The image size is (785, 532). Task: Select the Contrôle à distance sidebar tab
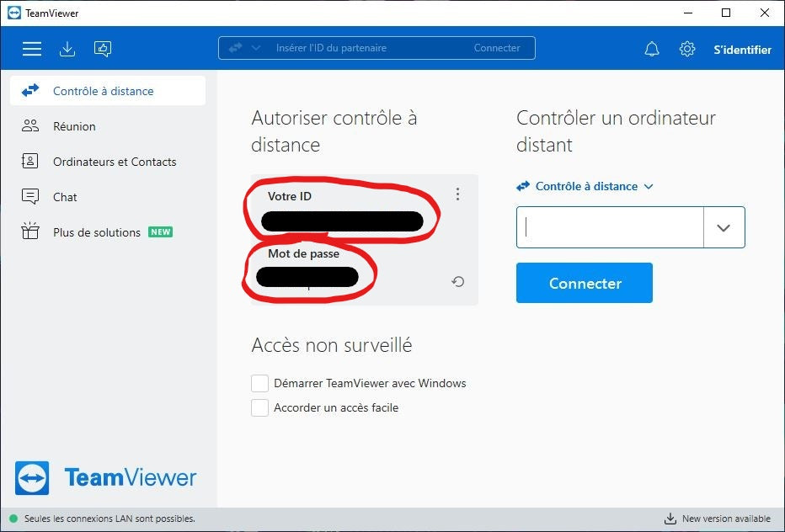pyautogui.click(x=108, y=91)
